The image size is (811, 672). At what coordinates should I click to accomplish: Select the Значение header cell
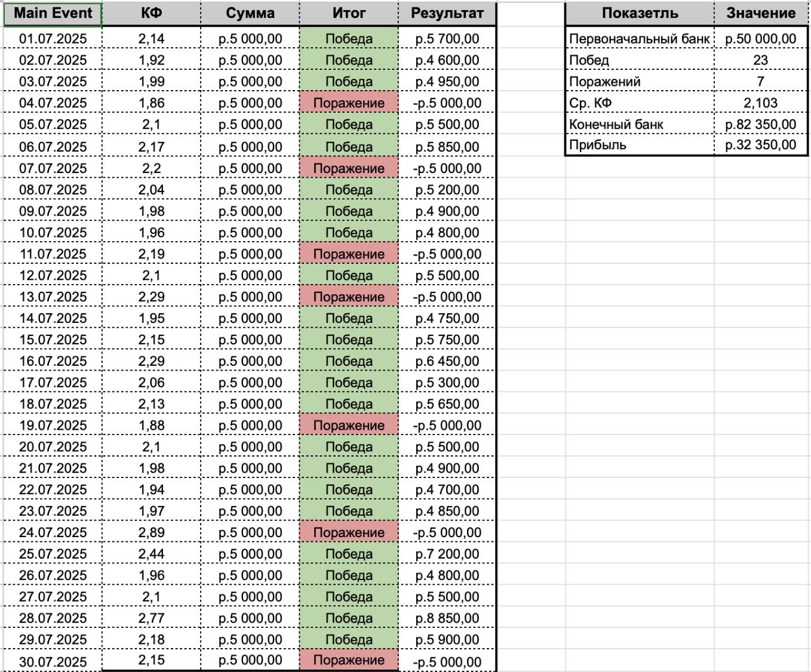click(761, 14)
